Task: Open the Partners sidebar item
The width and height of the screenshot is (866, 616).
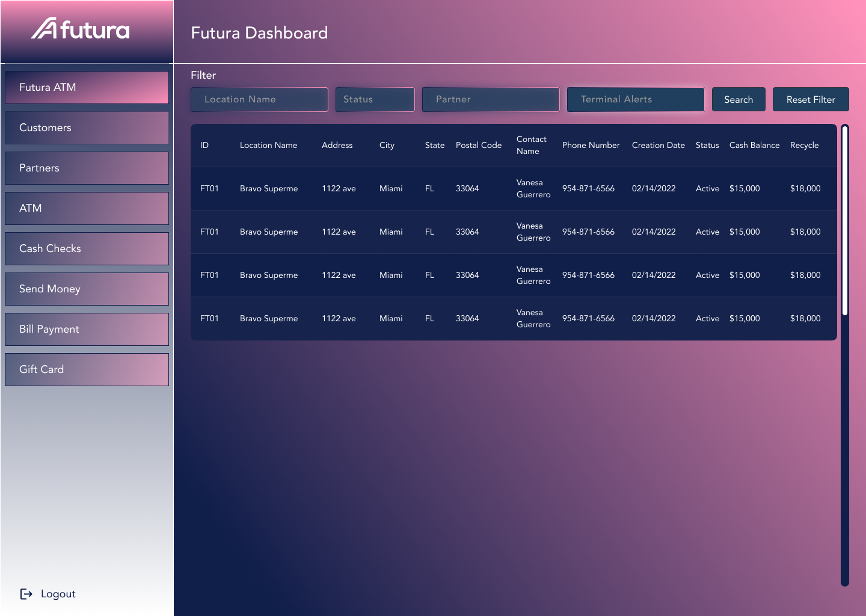Action: [x=87, y=168]
